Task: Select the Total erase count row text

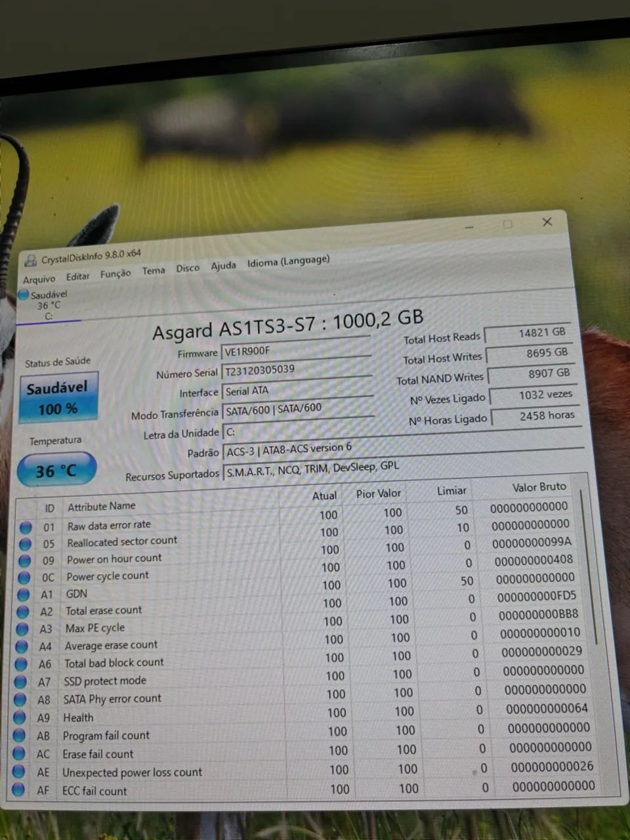Action: (x=104, y=610)
